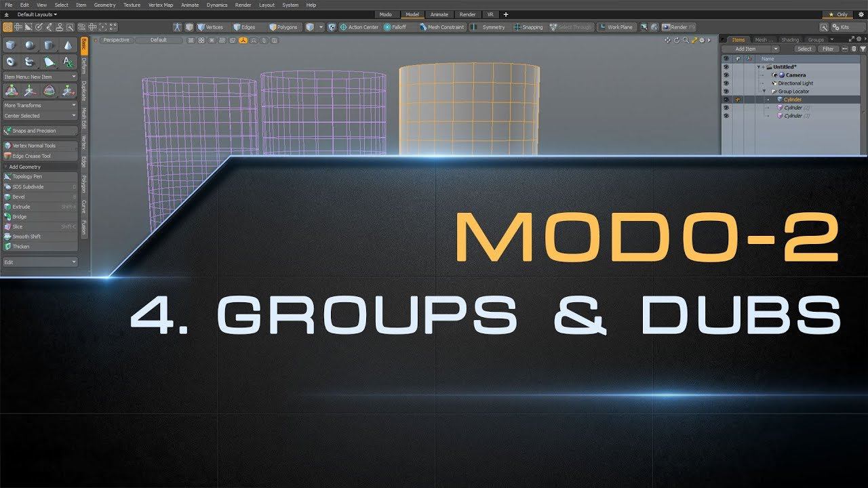Select the Cylinder (3) item row
Screen dimensions: 868x488
pos(791,116)
